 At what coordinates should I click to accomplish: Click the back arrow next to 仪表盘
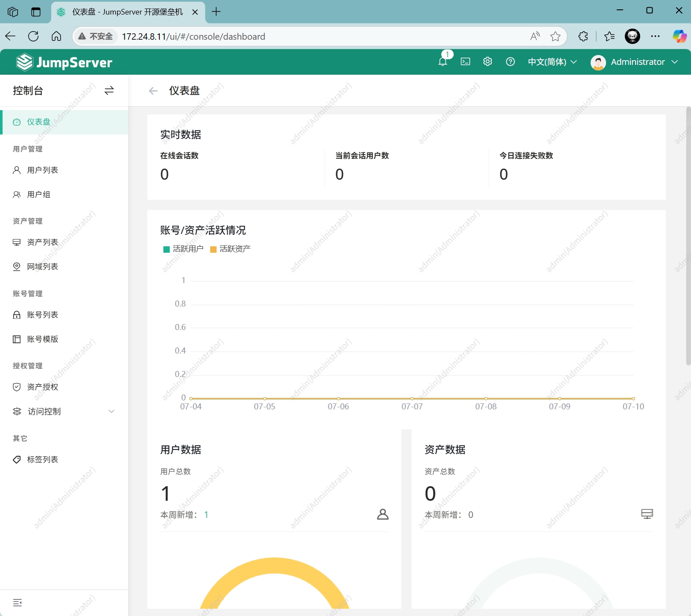tap(153, 91)
